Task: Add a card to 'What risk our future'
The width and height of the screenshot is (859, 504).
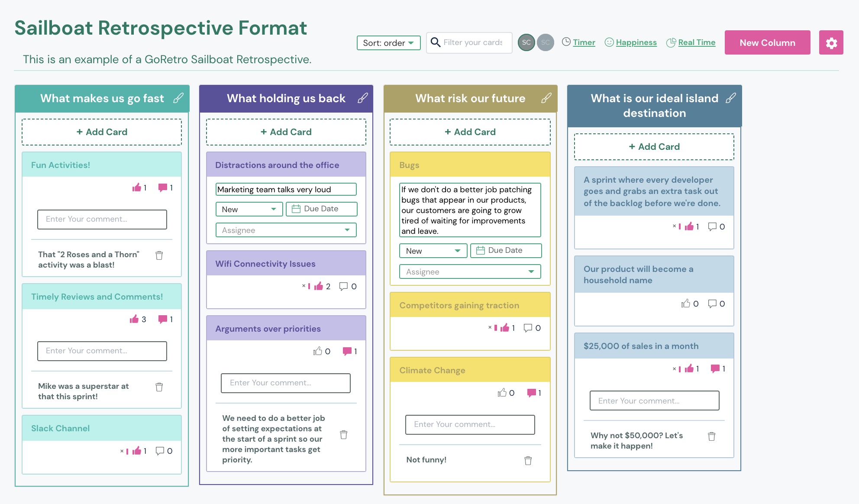Action: (470, 132)
